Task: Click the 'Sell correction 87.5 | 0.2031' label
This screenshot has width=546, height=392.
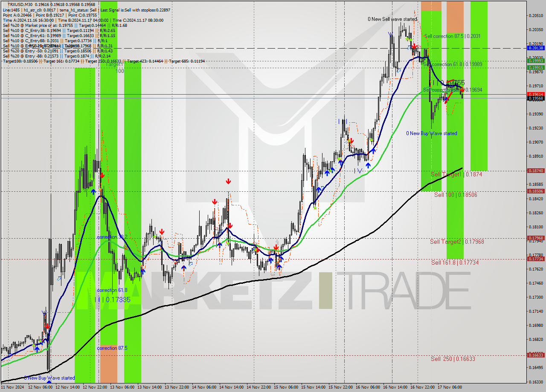Action: point(452,36)
